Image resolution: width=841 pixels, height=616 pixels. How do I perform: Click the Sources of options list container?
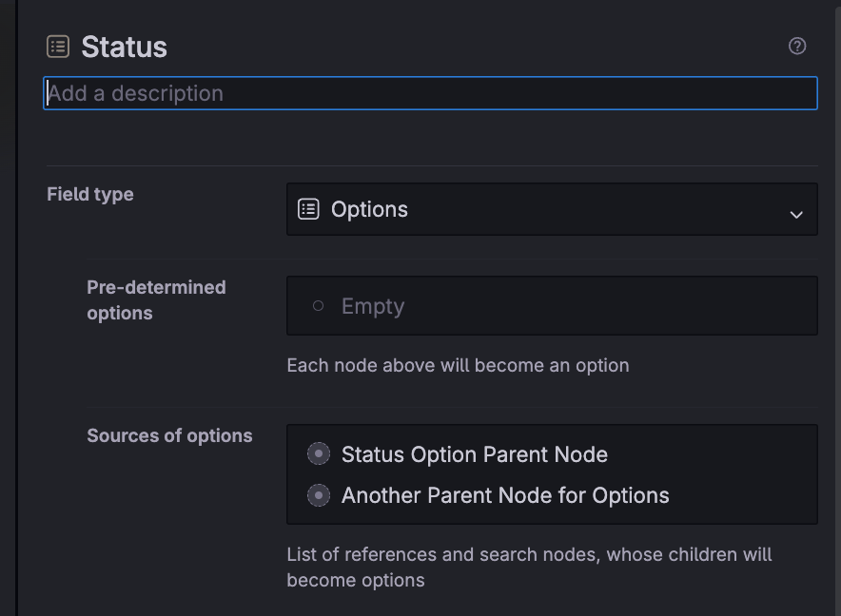[x=552, y=474]
